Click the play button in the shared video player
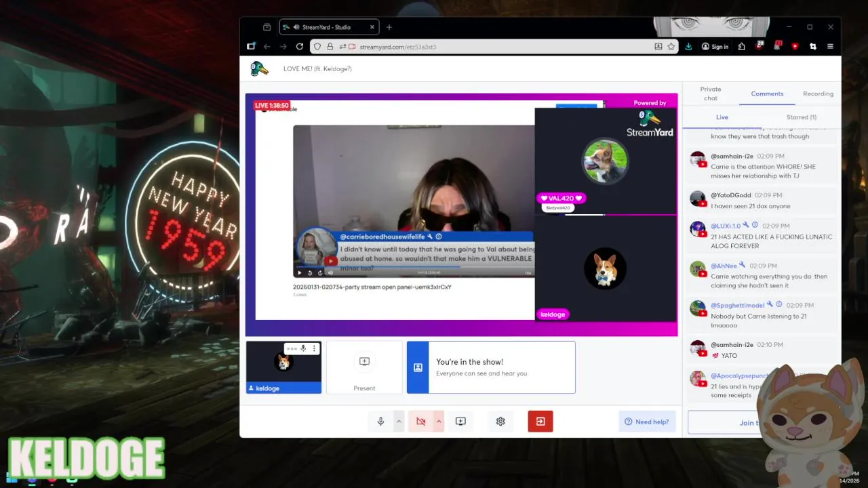Screen dimensions: 868x488 (x=300, y=272)
